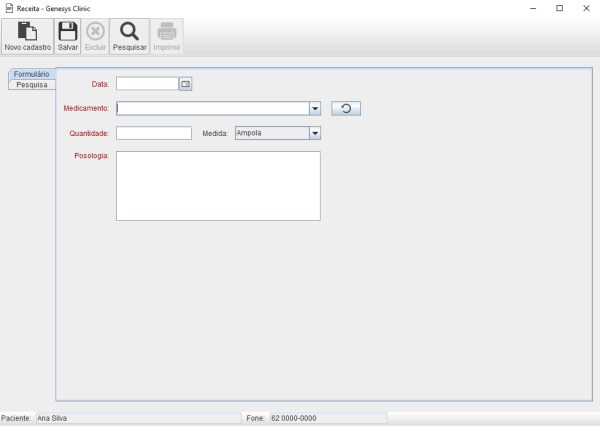
Task: Click the Fone field in the status bar
Action: pyautogui.click(x=326, y=418)
